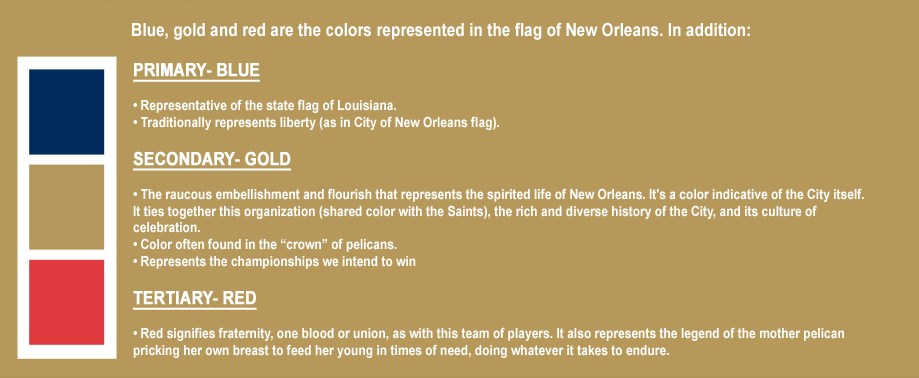Click the white divider between blue and gold
The height and width of the screenshot is (378, 919).
pos(66,159)
